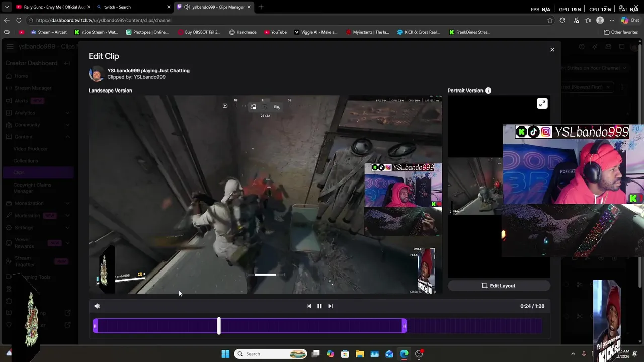Open the Myinstants bookmark
644x362 pixels.
pos(367,32)
